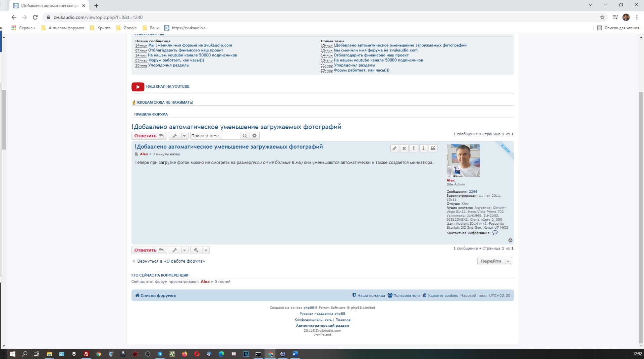Open the Перейти jump-to dropdown

[x=494, y=261]
